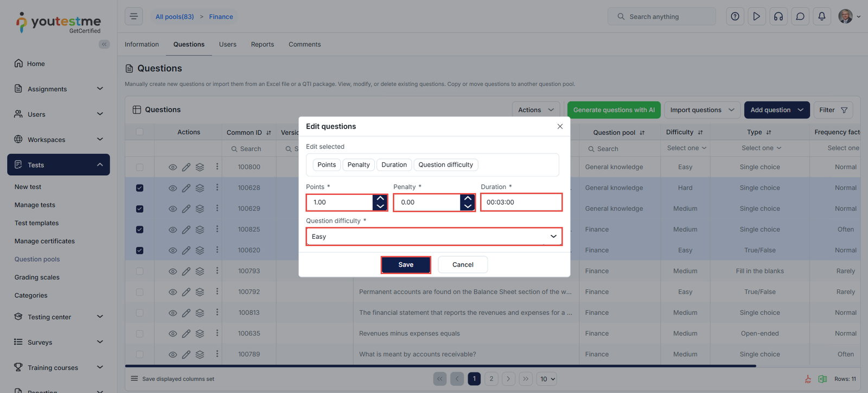The image size is (868, 393).
Task: Uncheck the box for question 100628
Action: [139, 188]
